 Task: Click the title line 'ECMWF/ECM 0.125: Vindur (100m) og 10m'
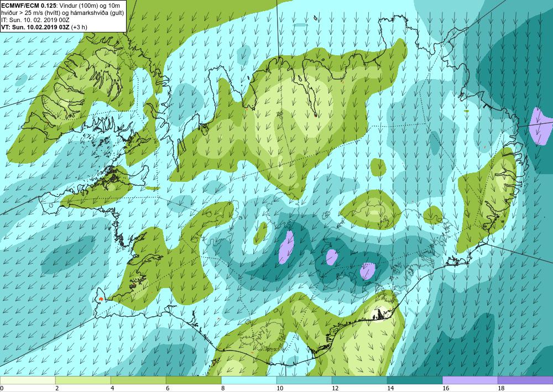click(60, 6)
